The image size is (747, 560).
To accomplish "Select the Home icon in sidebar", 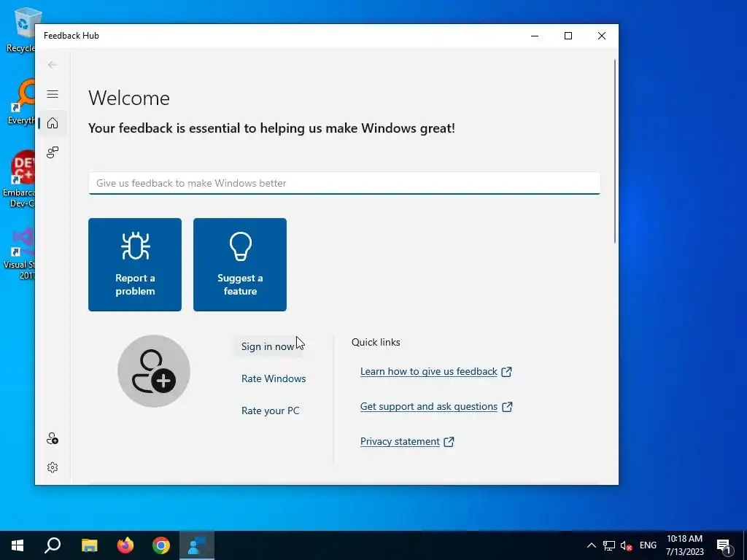I will 53,123.
